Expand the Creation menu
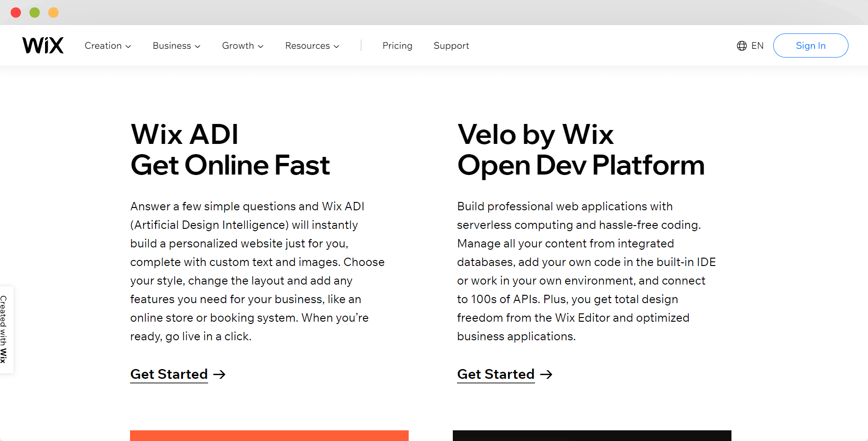 coord(108,45)
